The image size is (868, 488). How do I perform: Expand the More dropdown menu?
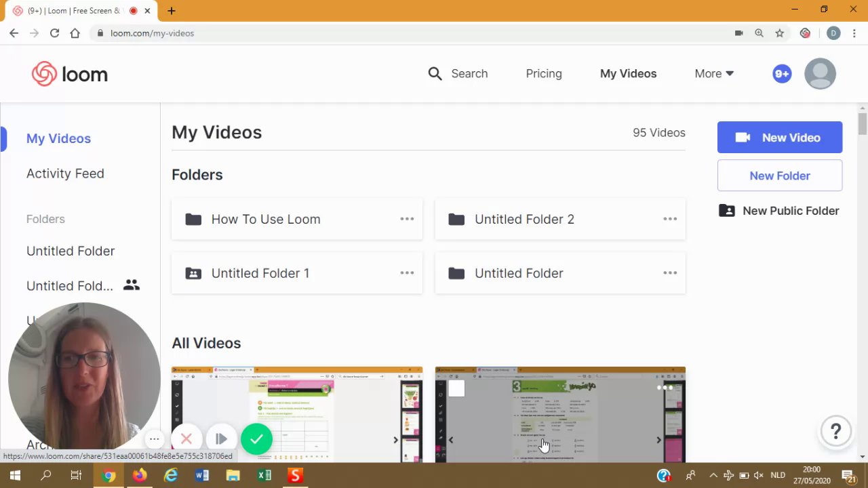[x=714, y=73]
